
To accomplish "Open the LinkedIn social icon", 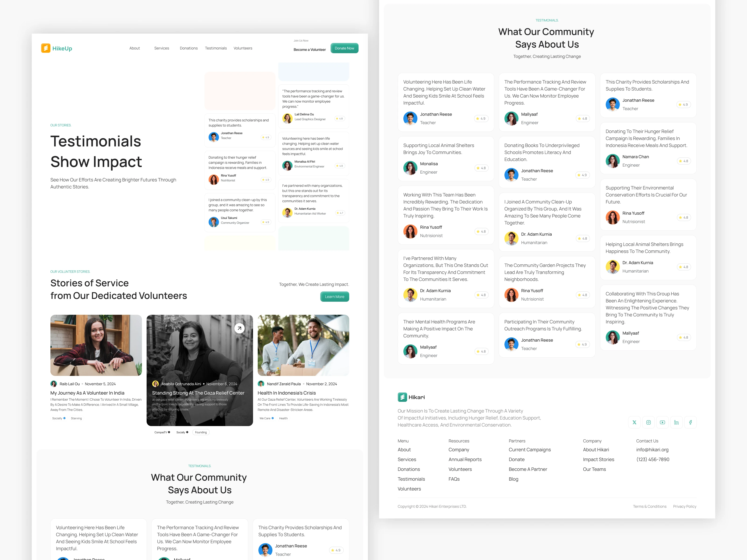I will pyautogui.click(x=677, y=422).
